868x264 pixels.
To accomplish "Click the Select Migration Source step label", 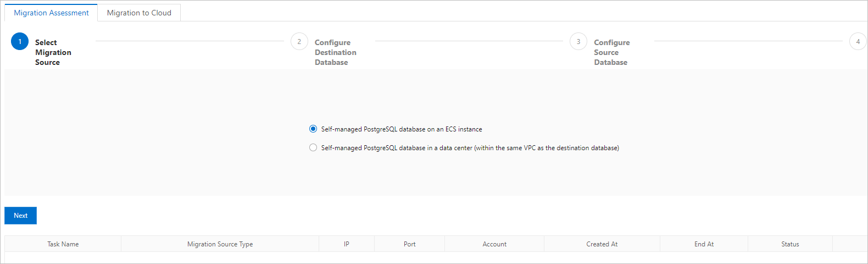I will (53, 52).
